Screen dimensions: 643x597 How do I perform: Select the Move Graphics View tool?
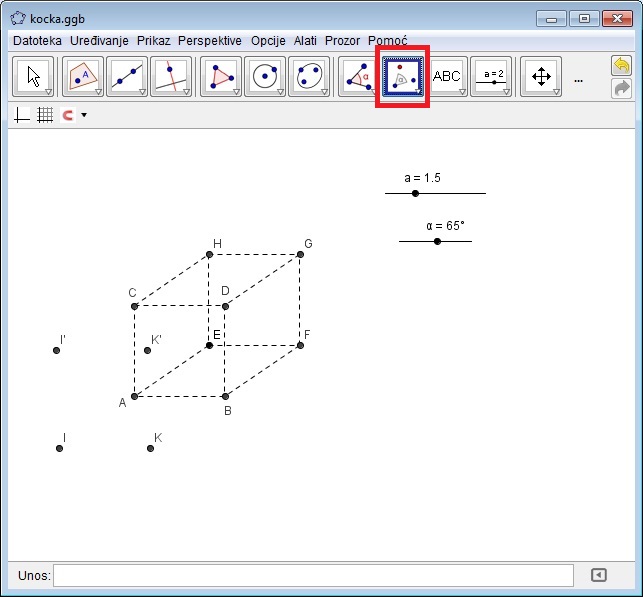click(x=541, y=77)
